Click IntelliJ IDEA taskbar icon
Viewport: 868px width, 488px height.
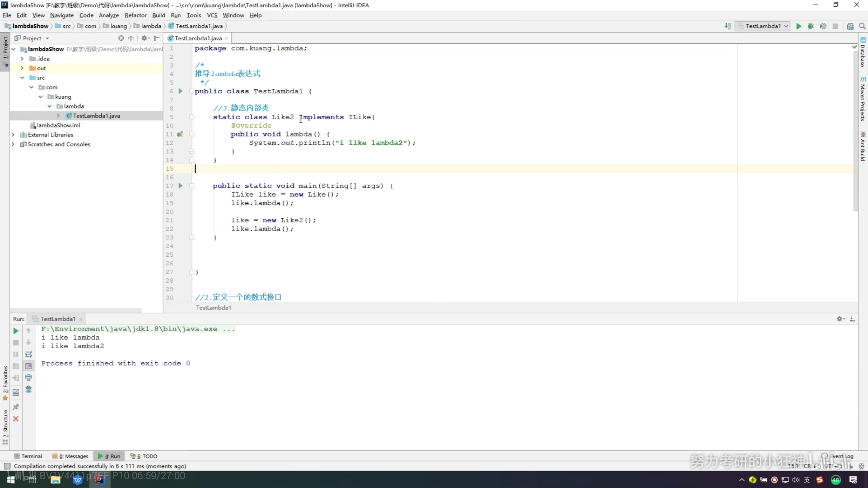[x=100, y=480]
